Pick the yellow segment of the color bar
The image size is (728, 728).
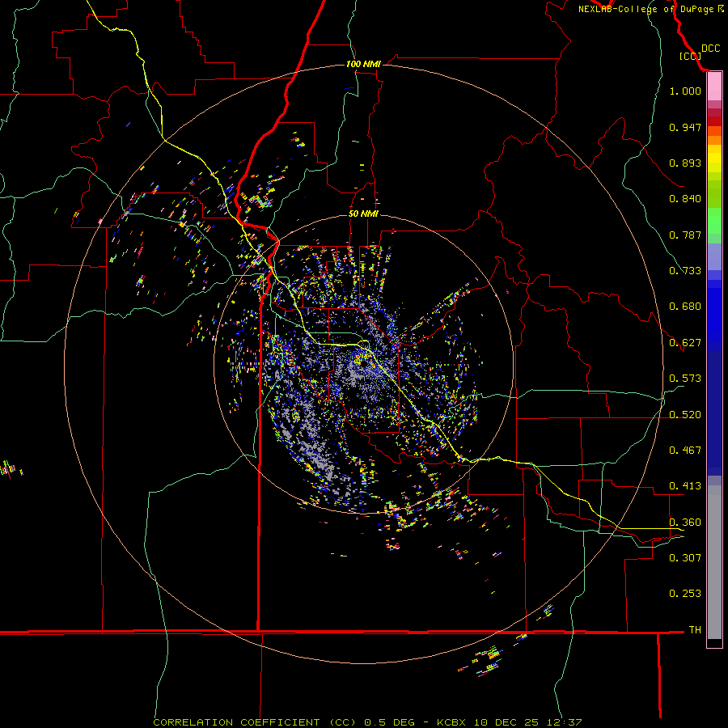coord(714,159)
